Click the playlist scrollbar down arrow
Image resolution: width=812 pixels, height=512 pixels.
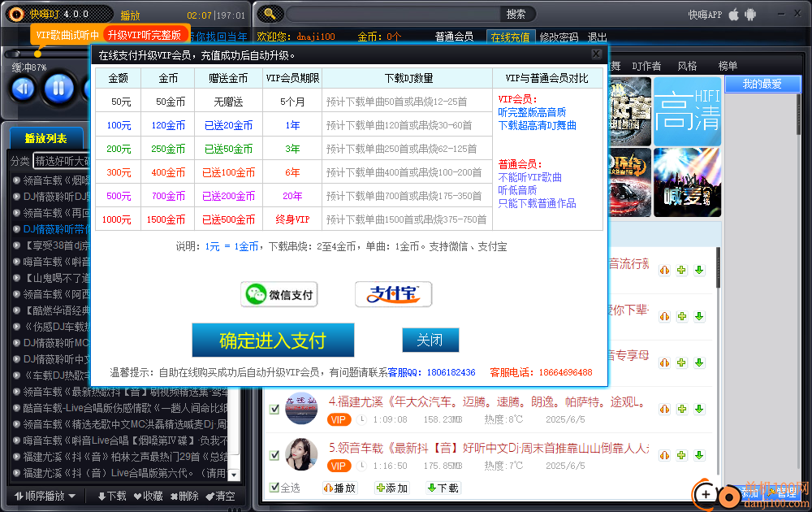coord(234,475)
